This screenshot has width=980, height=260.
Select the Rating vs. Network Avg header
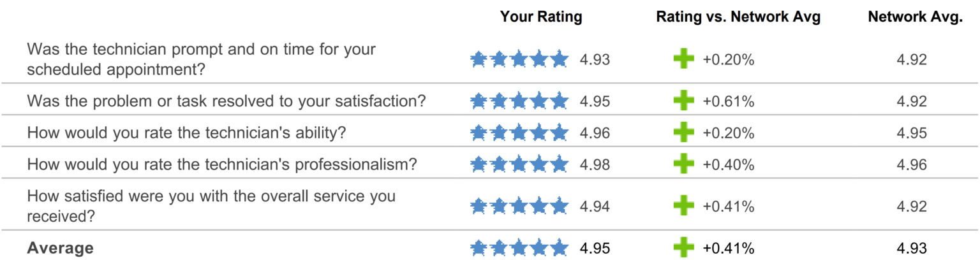(x=738, y=17)
